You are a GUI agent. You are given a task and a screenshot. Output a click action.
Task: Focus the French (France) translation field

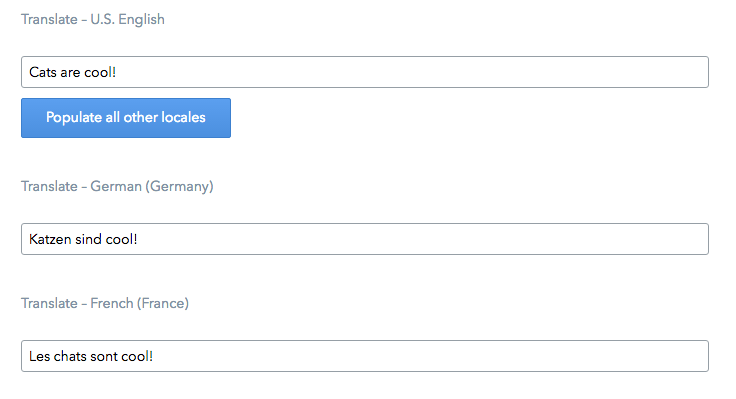(365, 356)
